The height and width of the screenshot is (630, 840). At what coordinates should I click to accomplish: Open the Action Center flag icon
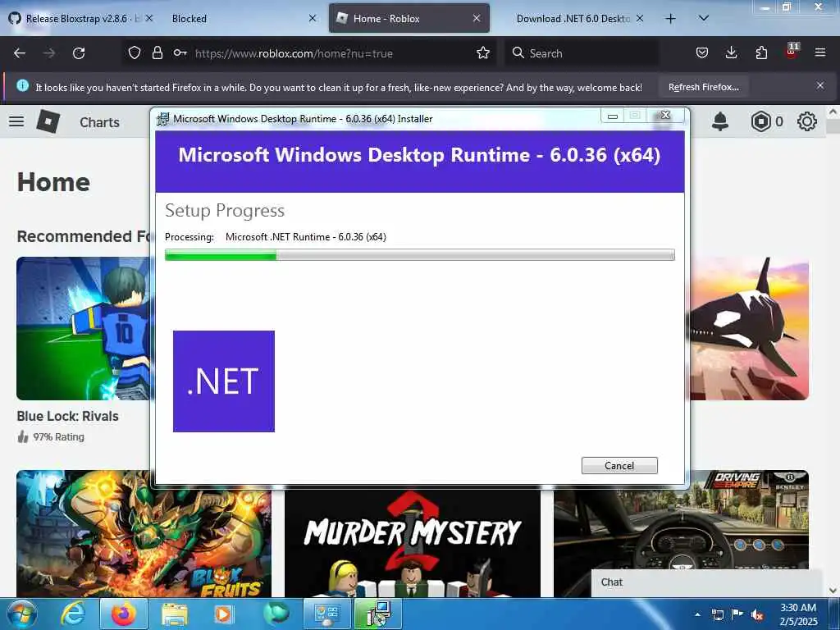tap(737, 614)
